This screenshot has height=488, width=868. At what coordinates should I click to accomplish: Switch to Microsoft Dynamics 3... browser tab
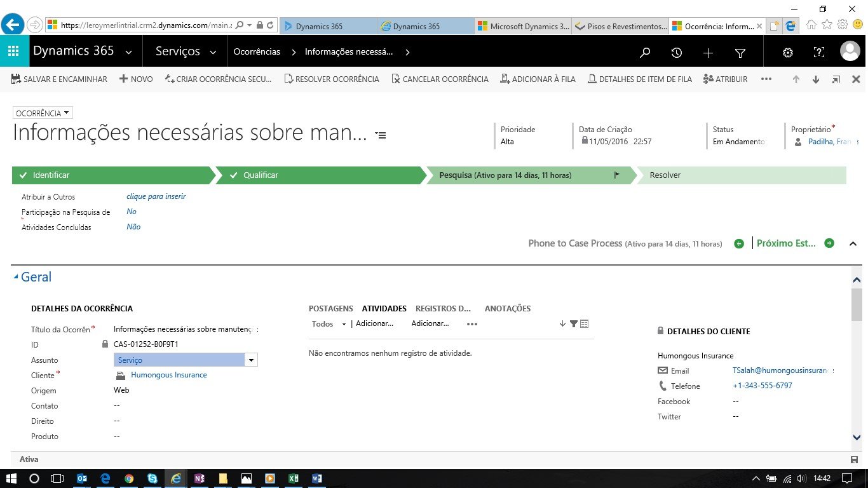pos(522,26)
